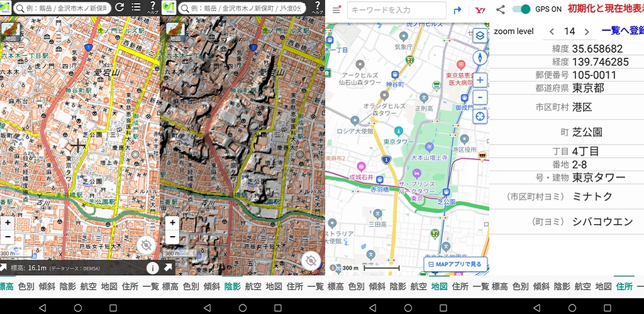Open the info (i) icon in the elevation bar
The image size is (644, 314).
click(x=152, y=268)
